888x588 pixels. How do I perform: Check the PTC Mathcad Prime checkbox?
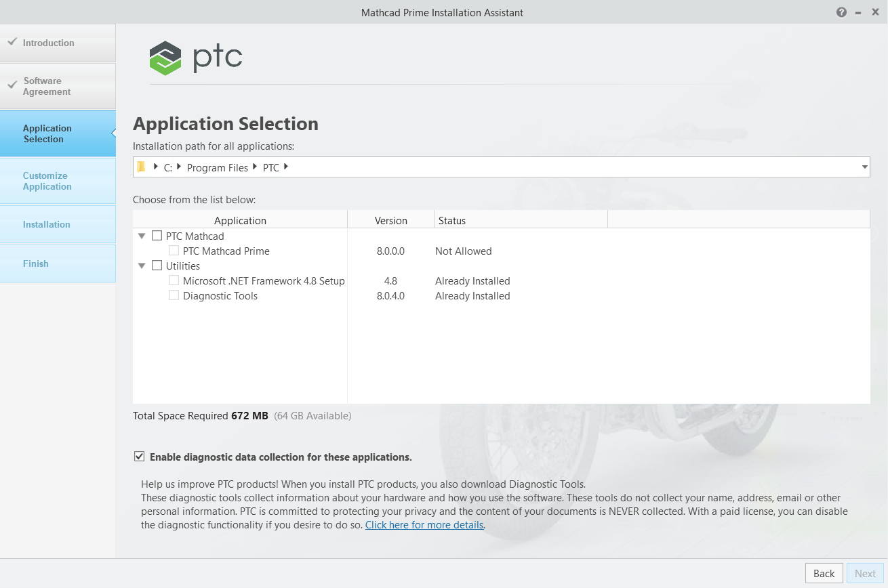pos(174,251)
